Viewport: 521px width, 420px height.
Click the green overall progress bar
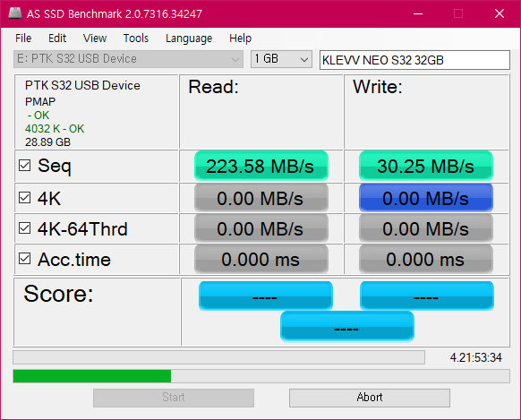pos(261,376)
